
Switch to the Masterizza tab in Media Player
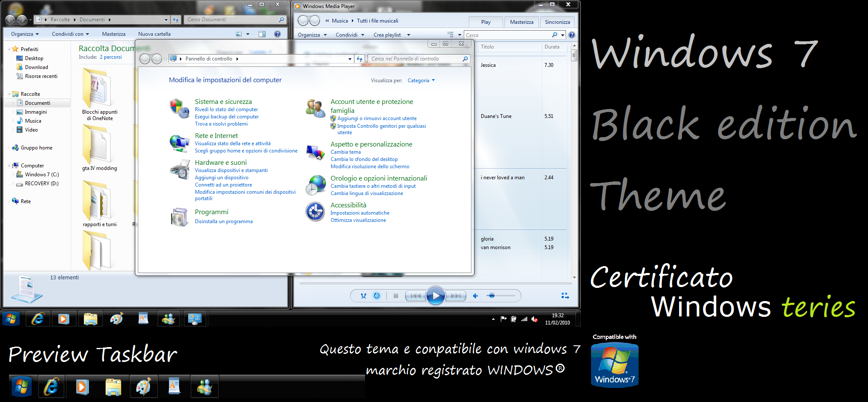tap(521, 22)
